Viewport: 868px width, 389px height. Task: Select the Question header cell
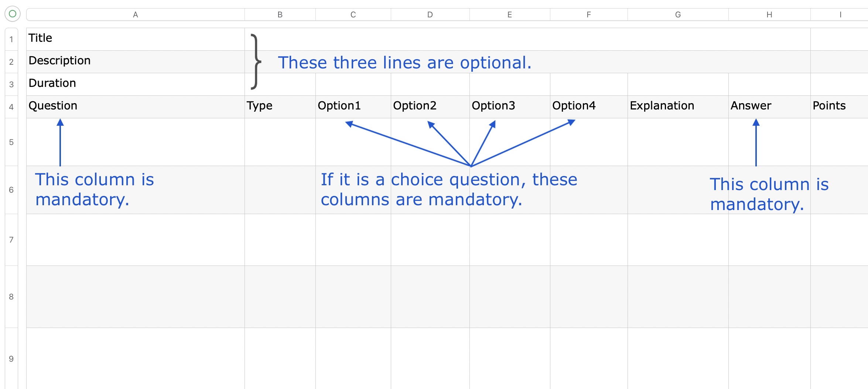pos(135,106)
